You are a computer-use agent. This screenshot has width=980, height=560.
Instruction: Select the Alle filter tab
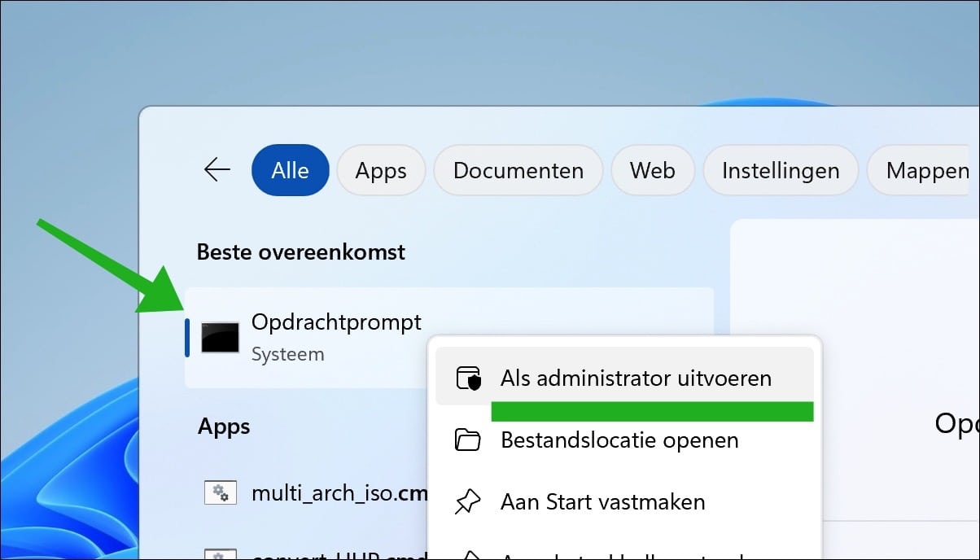click(290, 170)
